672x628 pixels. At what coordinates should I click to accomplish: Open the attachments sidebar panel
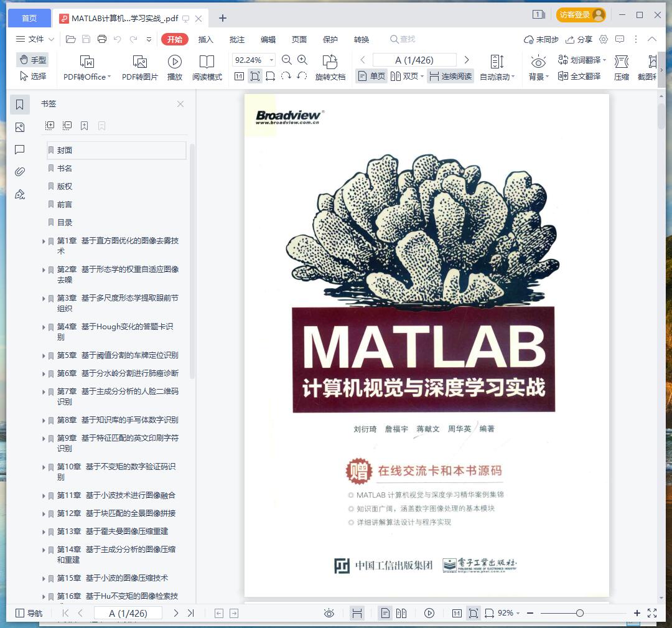[20, 172]
